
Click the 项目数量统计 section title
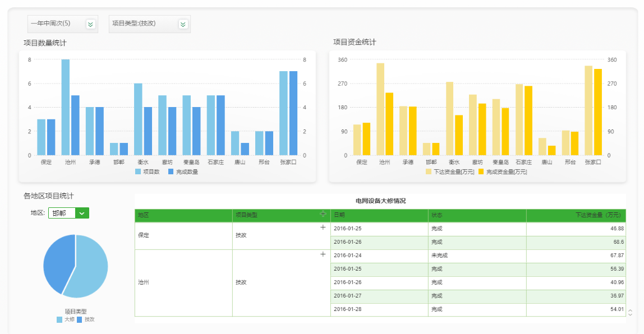[45, 43]
